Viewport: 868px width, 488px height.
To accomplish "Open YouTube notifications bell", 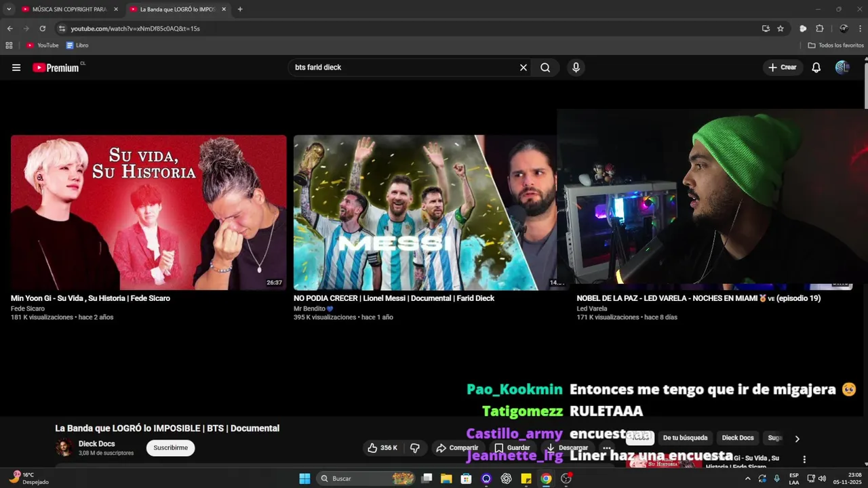I will [816, 68].
